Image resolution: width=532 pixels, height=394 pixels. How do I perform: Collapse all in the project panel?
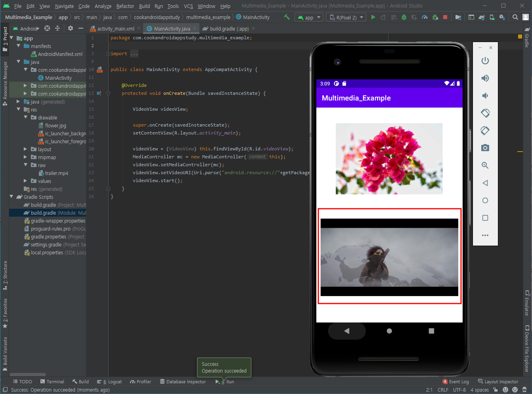(57, 28)
